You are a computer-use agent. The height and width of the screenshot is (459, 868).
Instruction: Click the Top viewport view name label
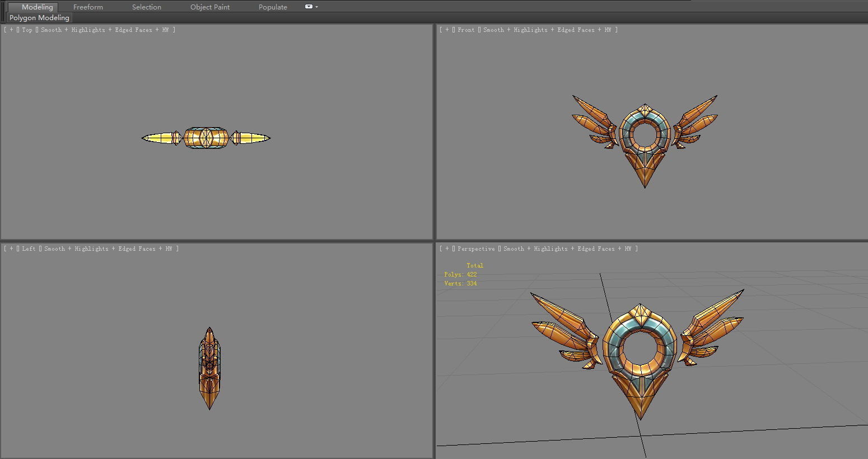pos(27,30)
